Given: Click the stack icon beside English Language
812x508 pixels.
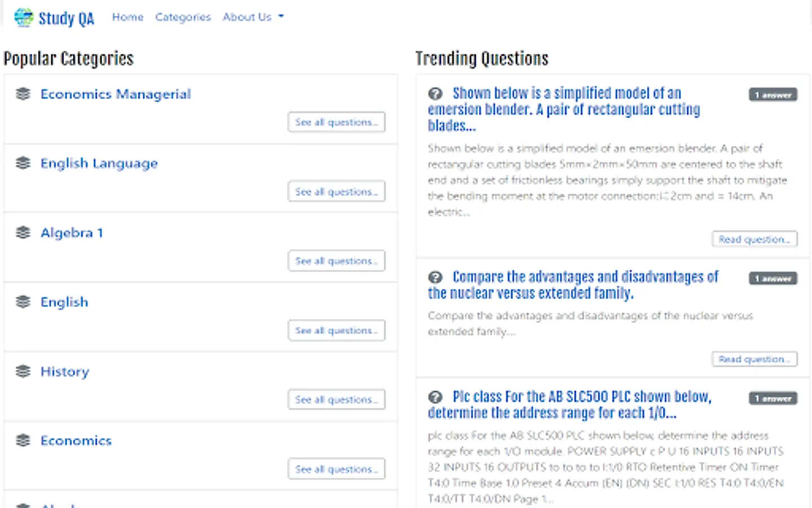Looking at the screenshot, I should coord(23,163).
